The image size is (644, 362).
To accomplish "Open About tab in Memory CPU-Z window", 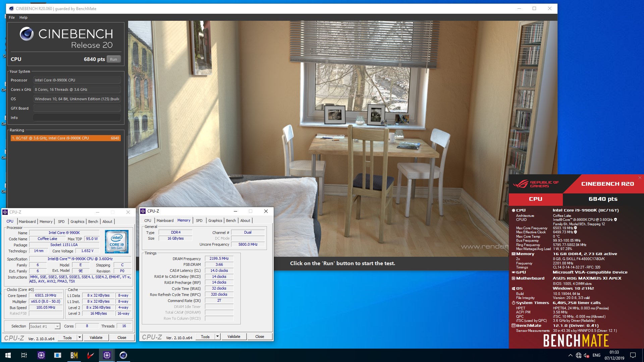I will (x=245, y=221).
